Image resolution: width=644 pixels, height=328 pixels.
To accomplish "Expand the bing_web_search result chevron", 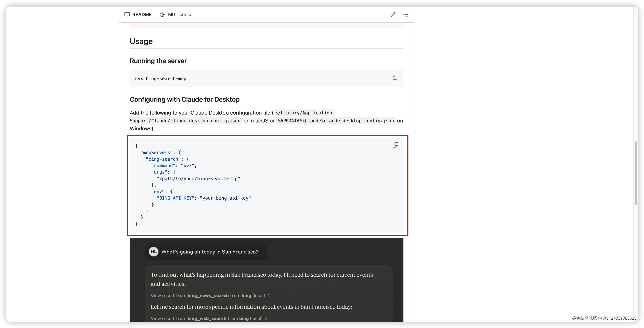I will [x=266, y=318].
